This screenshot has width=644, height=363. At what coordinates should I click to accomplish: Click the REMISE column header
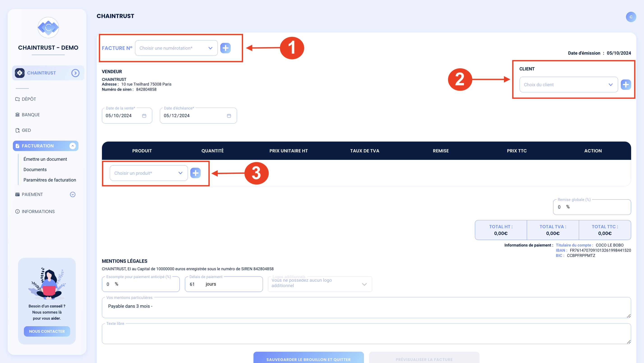click(x=441, y=151)
